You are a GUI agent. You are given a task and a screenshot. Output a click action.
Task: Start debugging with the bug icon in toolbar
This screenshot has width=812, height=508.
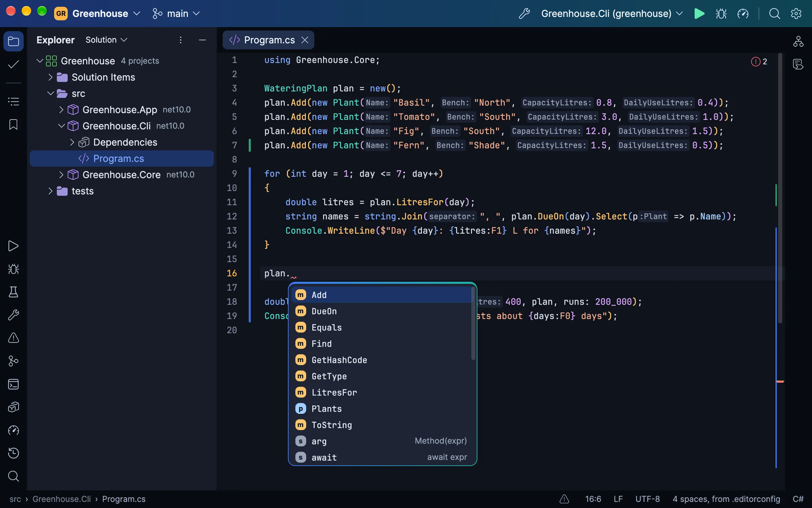(x=721, y=14)
